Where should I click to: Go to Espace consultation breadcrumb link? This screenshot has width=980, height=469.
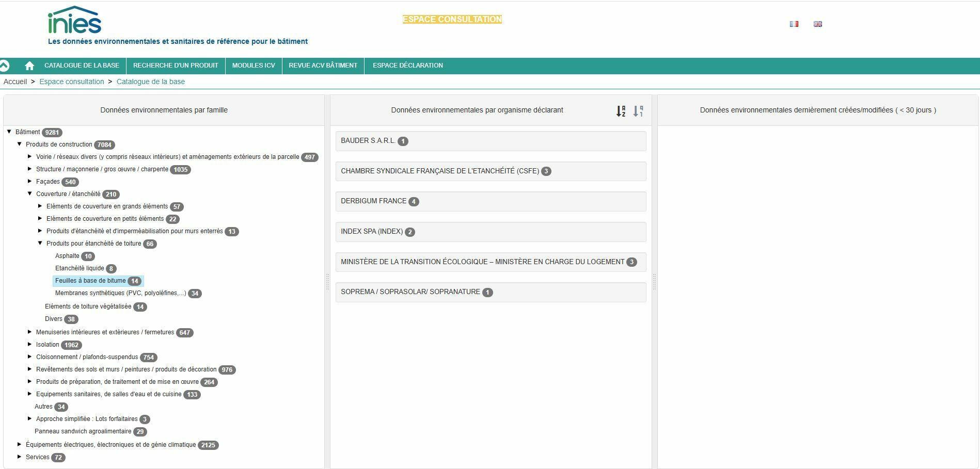(72, 82)
